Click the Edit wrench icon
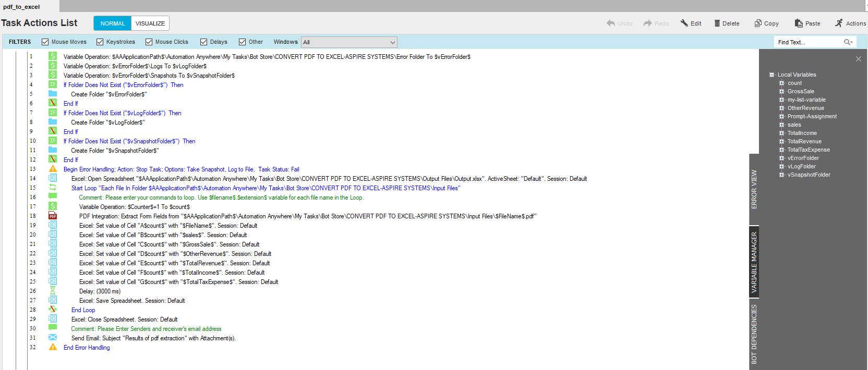 (x=684, y=23)
